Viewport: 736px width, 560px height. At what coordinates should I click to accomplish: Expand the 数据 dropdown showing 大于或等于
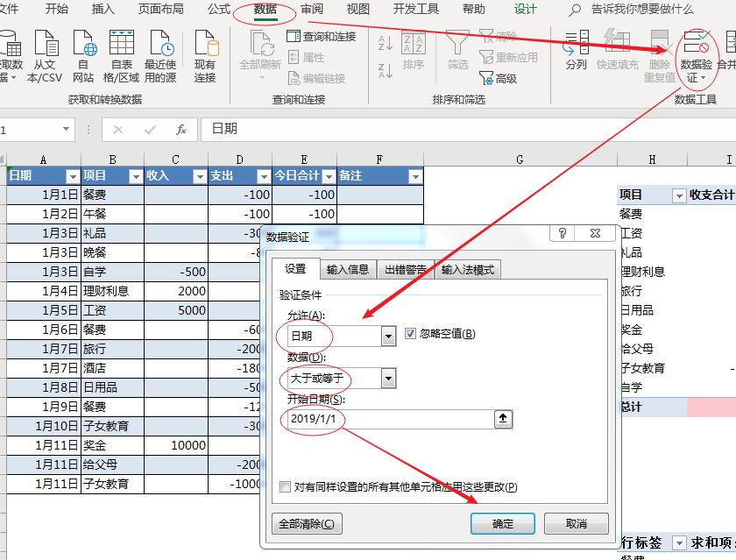click(x=387, y=379)
